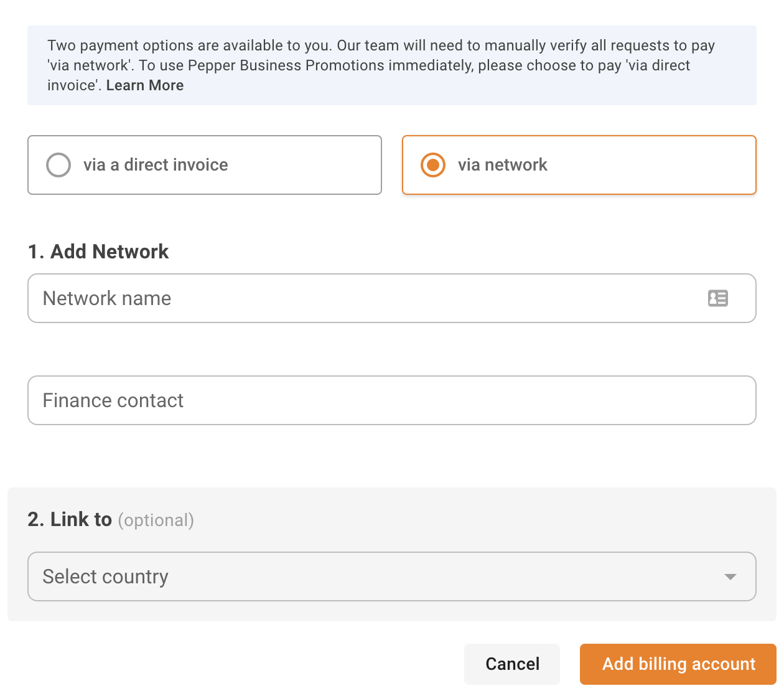Screen dimensions: 784x696
Task: Select the 'via network' radio circle
Action: coord(433,165)
